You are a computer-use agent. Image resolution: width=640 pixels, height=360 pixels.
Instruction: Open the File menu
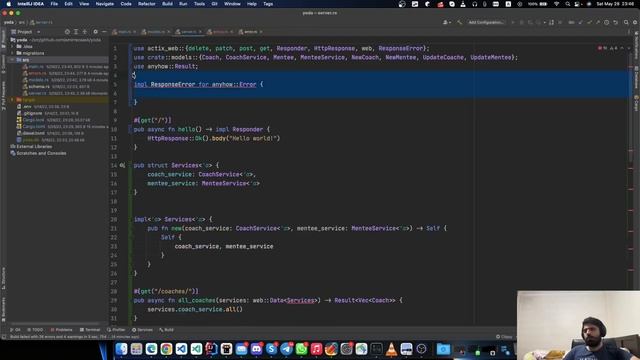tap(54, 4)
